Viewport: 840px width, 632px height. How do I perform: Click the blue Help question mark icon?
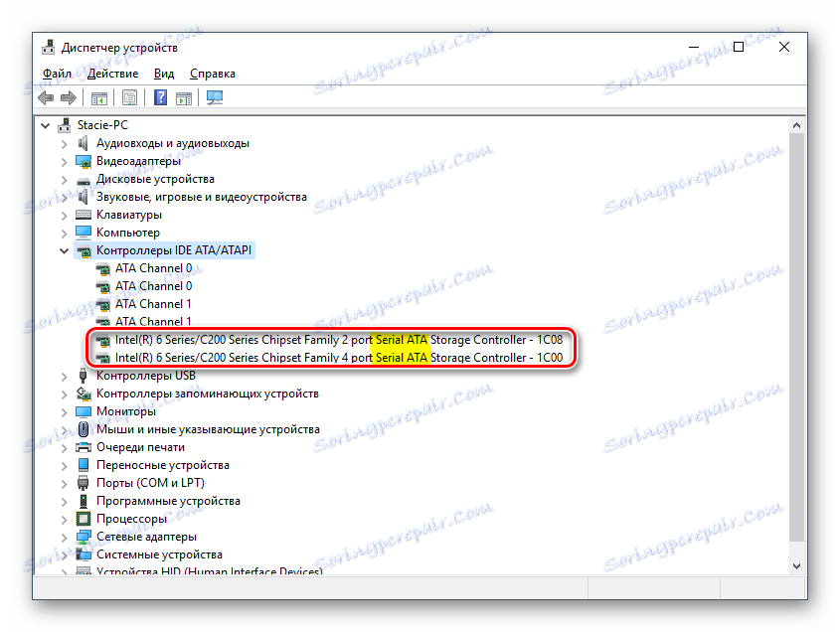click(x=160, y=97)
